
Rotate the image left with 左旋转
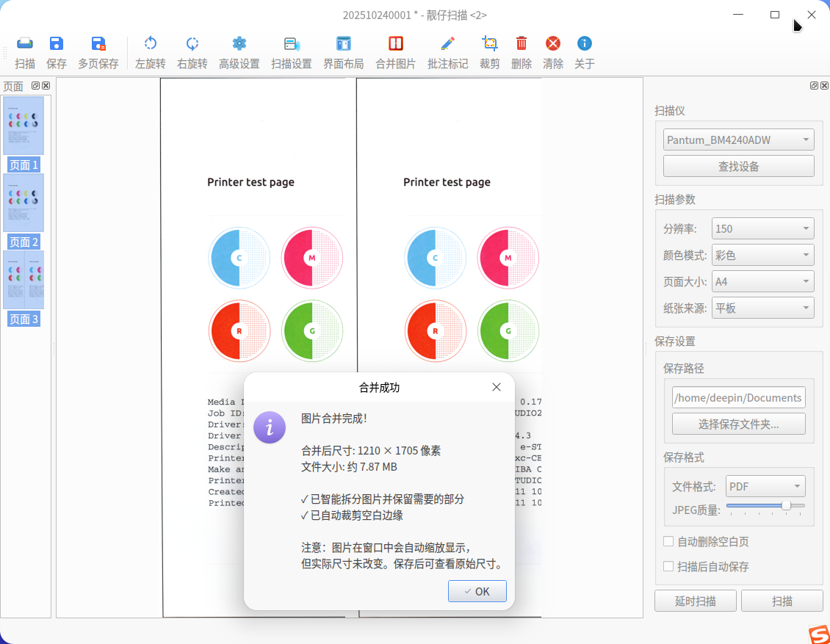[151, 52]
